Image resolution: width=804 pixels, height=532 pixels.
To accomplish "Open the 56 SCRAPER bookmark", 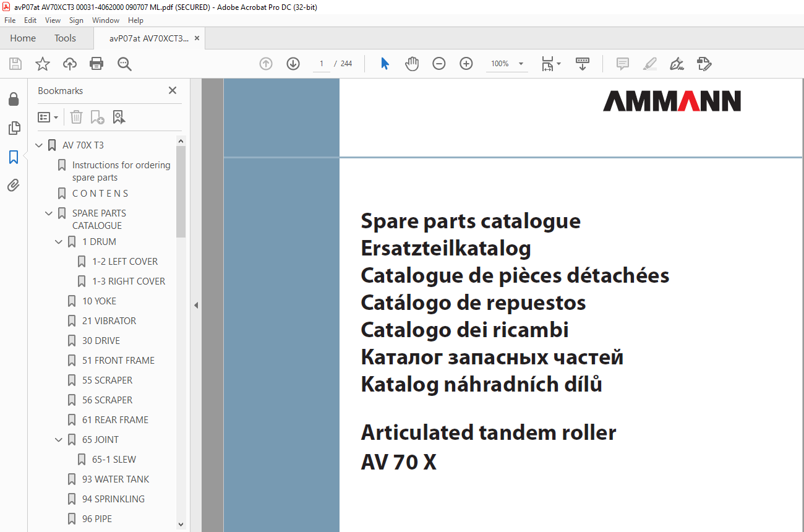I will click(107, 400).
